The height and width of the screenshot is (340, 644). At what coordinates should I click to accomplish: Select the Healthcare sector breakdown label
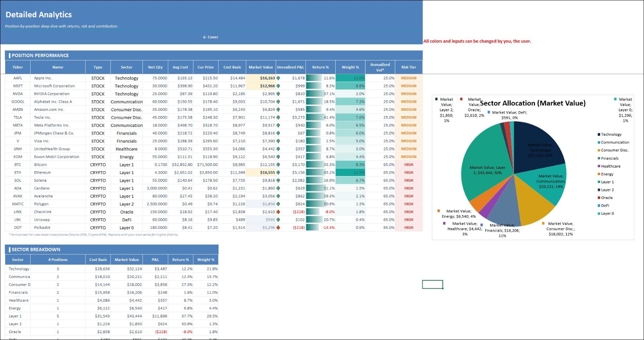pos(19,300)
